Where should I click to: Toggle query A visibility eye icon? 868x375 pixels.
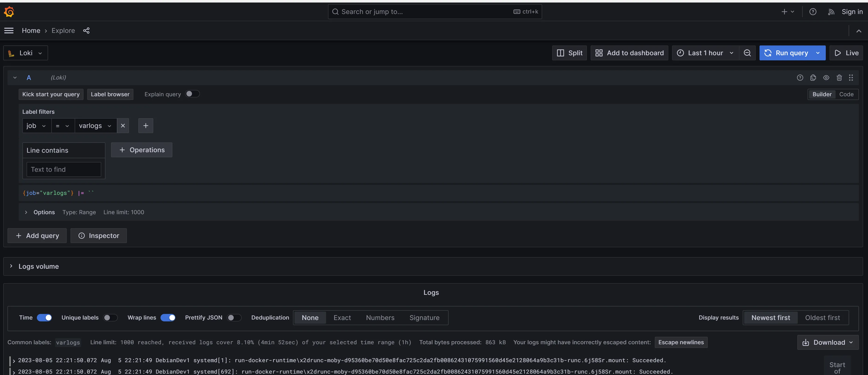pyautogui.click(x=826, y=78)
